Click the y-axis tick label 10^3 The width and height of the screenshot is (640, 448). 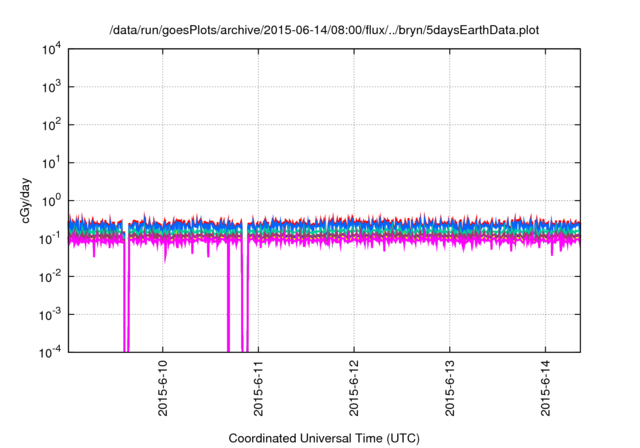coord(51,87)
